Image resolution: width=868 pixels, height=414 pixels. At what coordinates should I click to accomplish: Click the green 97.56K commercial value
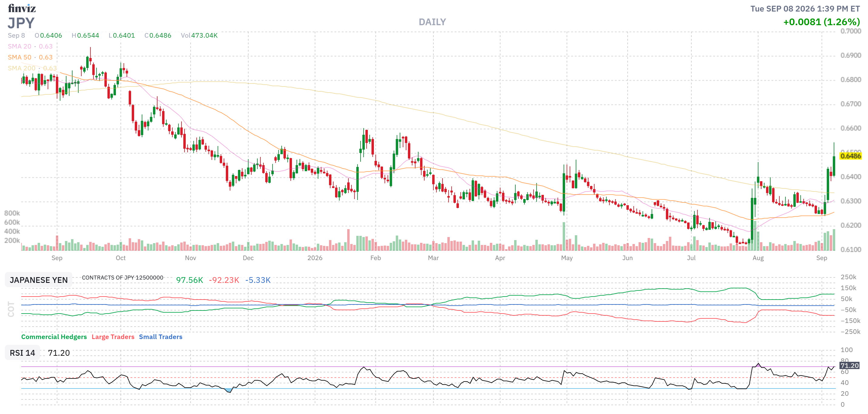[x=190, y=280]
